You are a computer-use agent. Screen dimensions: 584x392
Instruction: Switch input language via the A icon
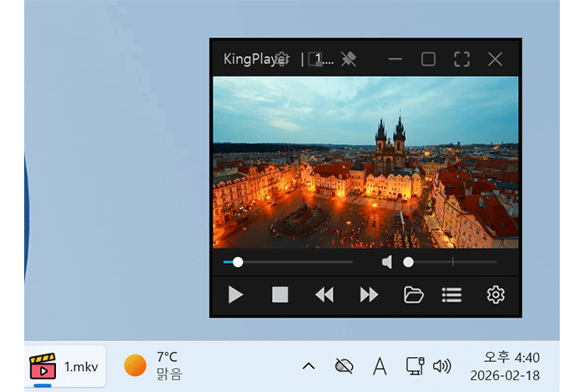tap(380, 366)
